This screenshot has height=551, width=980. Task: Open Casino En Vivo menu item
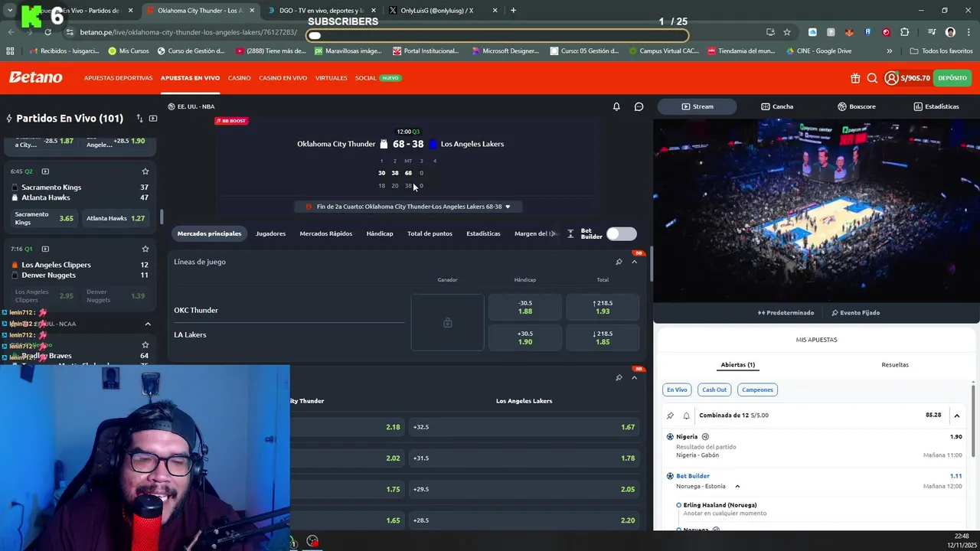283,78
